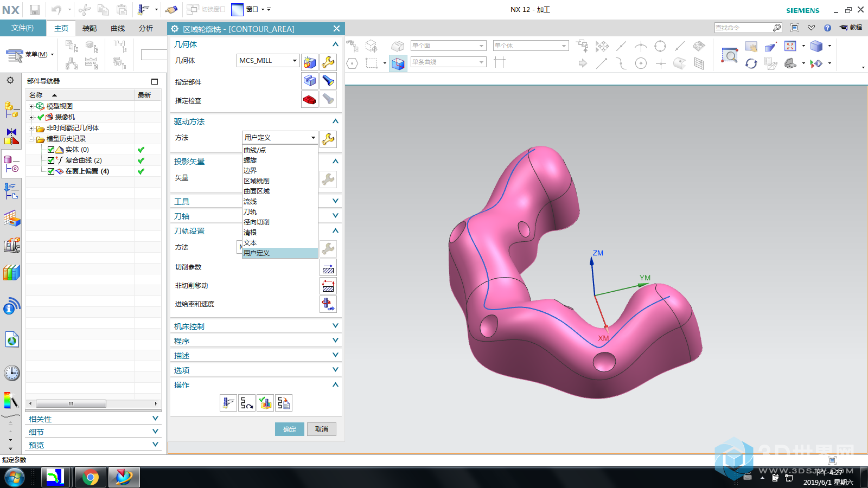Switch to the 装配 ribbon tab
868x488 pixels.
coord(90,28)
